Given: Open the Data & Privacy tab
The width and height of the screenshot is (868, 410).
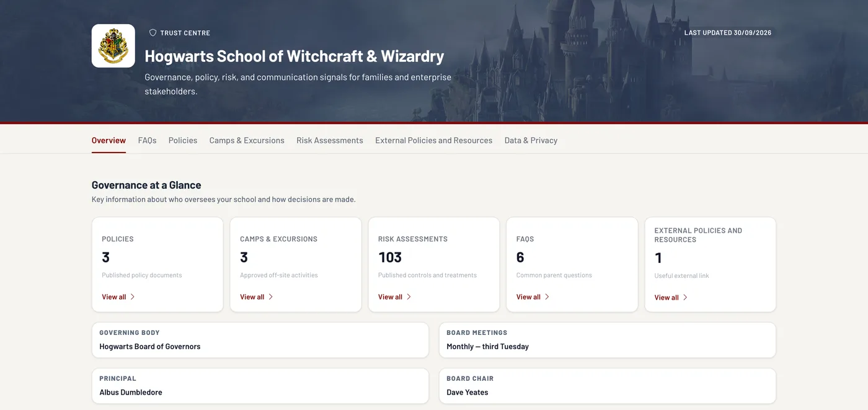Looking at the screenshot, I should point(531,141).
